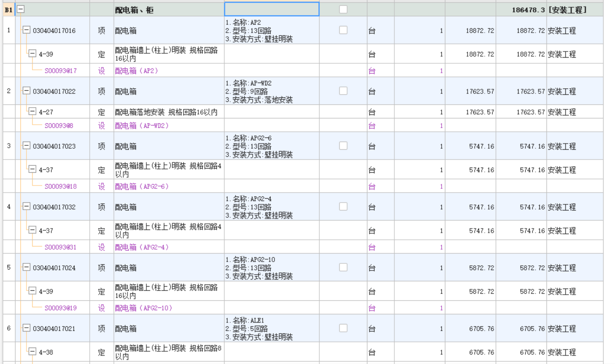615x364 pixels.
Task: Collapse the 4-39 quota under APG2-10
Action: [32, 291]
